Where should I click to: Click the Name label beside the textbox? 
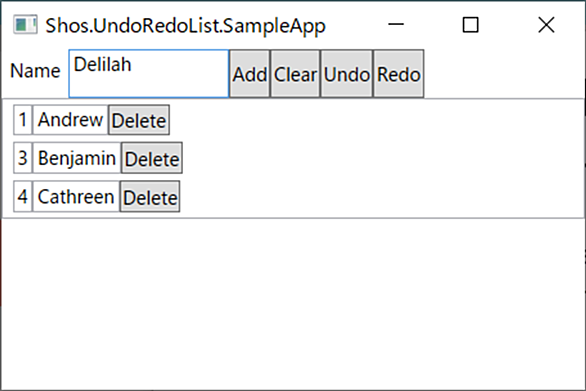click(x=35, y=71)
